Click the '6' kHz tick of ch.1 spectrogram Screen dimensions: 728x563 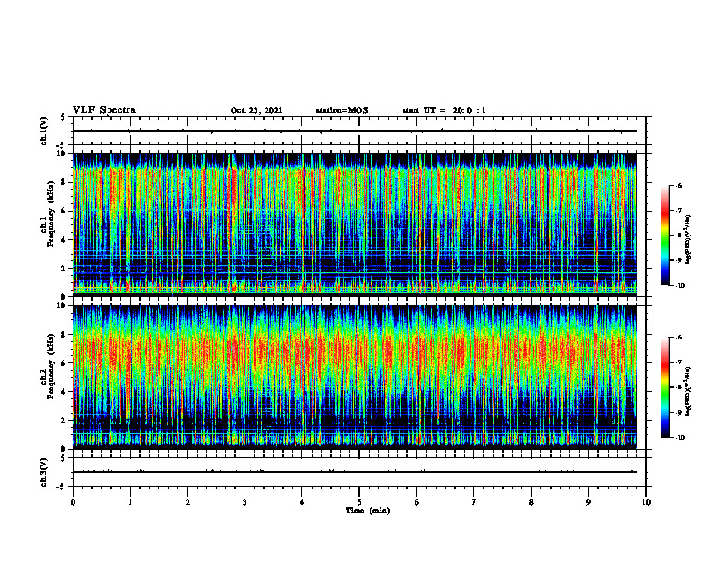[x=64, y=212]
